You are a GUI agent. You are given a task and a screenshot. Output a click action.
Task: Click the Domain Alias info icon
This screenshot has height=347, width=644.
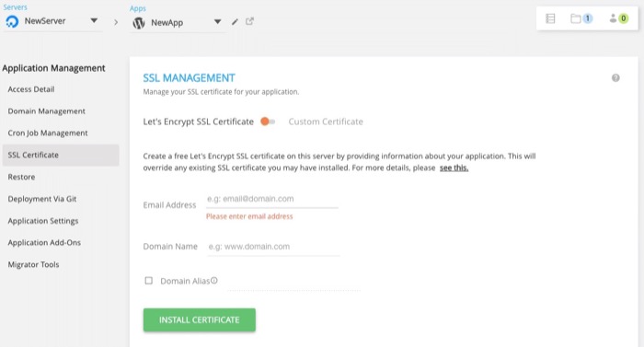pos(214,281)
